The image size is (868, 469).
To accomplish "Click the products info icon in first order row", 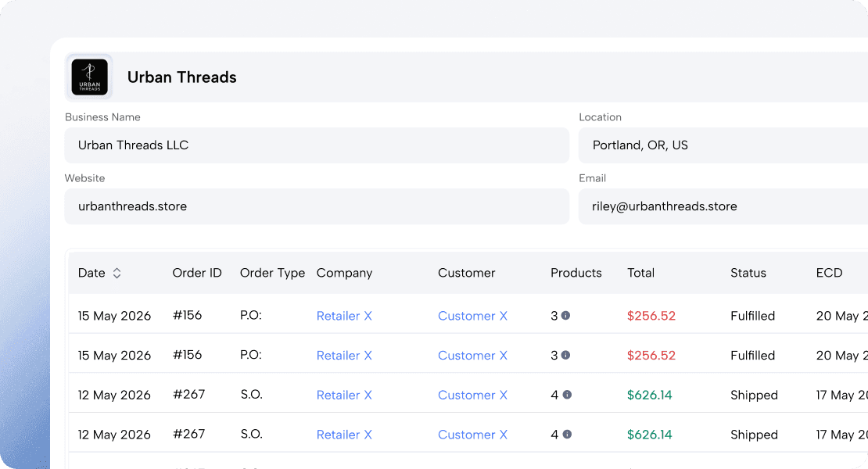I will (x=565, y=316).
